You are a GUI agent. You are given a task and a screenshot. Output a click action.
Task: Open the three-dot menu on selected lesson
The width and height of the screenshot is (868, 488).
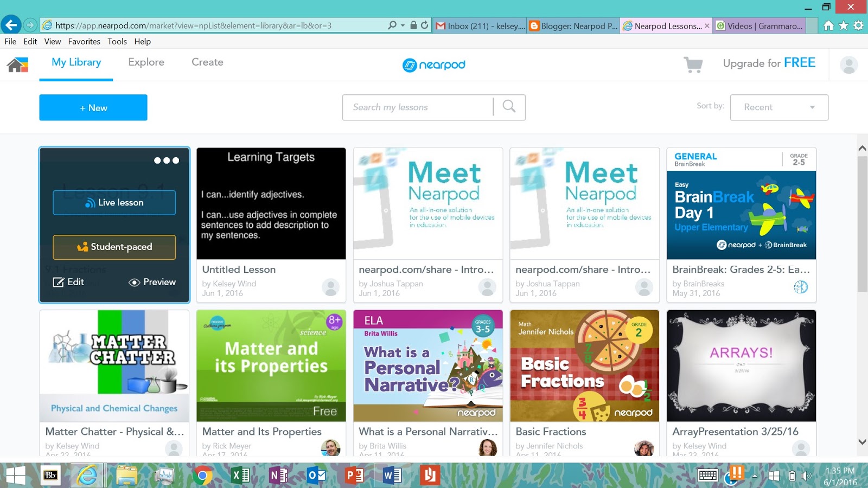click(x=166, y=160)
